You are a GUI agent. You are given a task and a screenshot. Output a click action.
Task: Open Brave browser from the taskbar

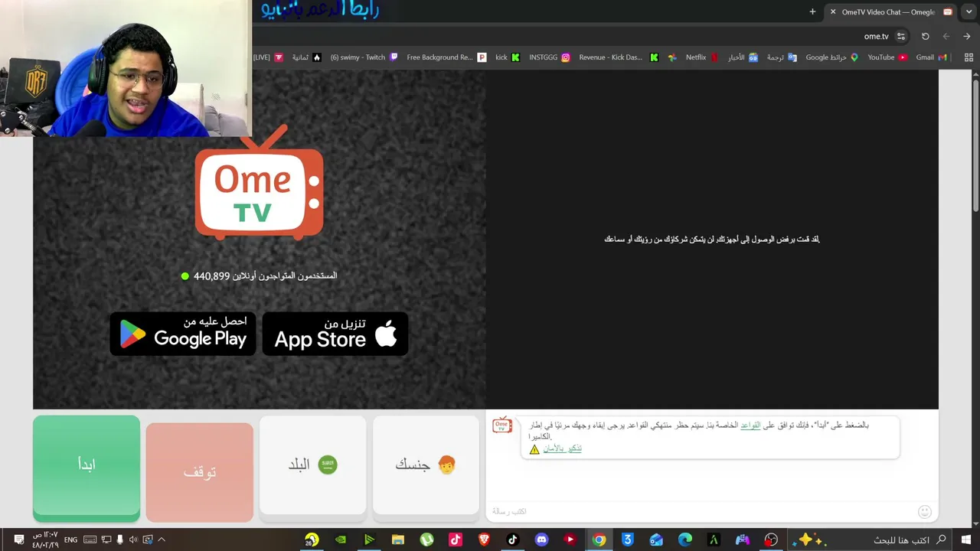coord(484,540)
